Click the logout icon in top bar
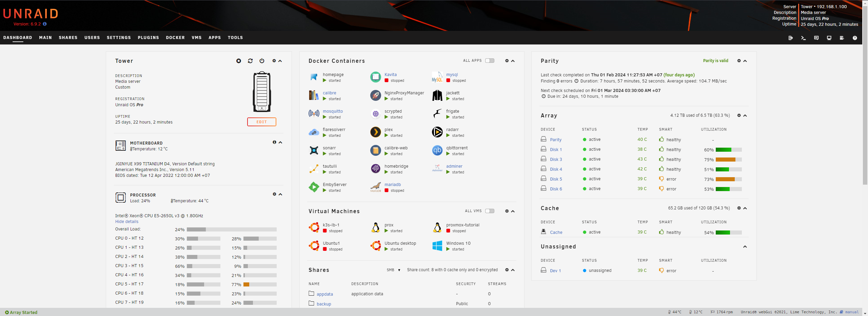This screenshot has height=316, width=868. 790,38
